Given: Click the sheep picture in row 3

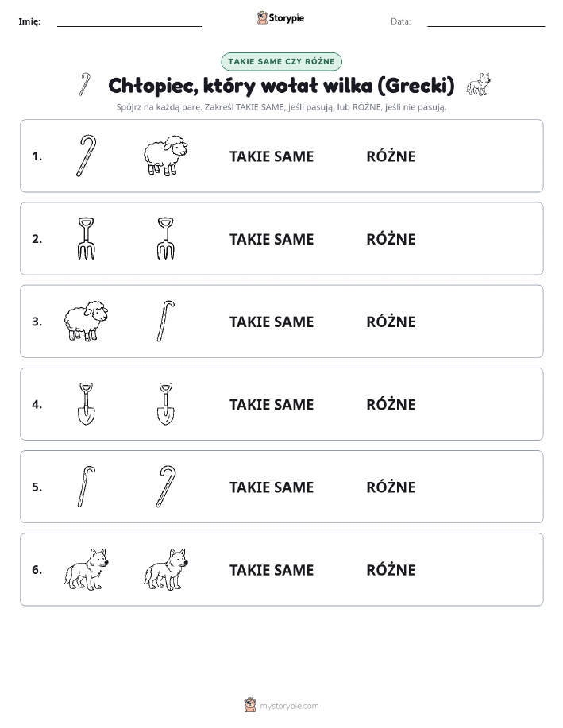Looking at the screenshot, I should (86, 321).
